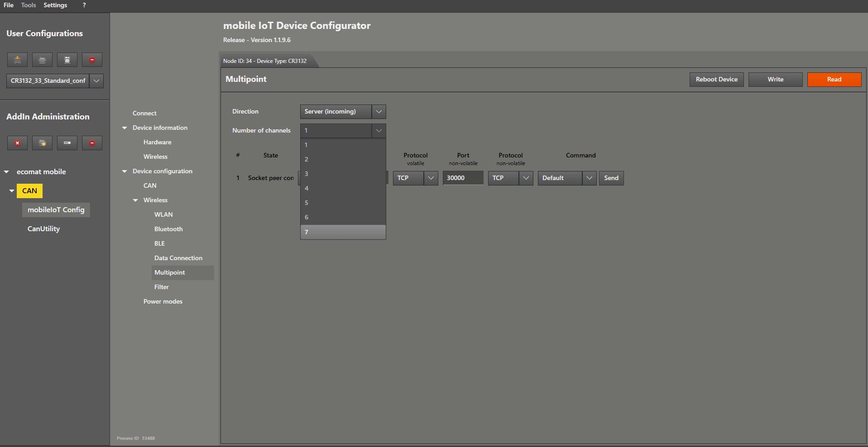Collapse the ecomat mobile tree node
The height and width of the screenshot is (447, 868).
tap(7, 172)
